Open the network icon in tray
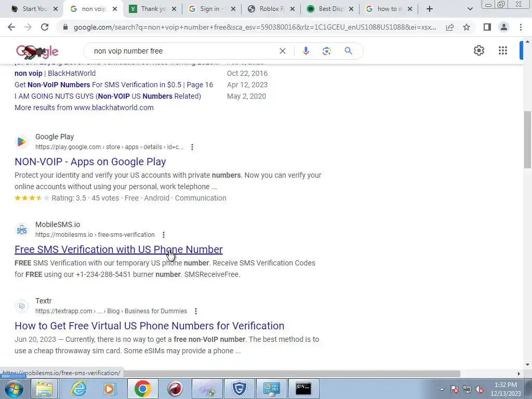Viewport: 532px width, 399px height. tap(467, 389)
